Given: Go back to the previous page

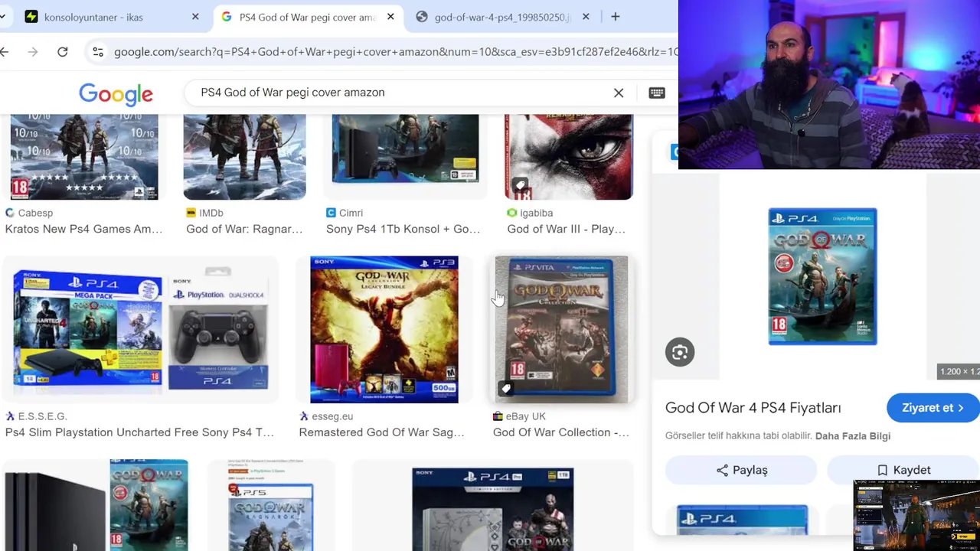Looking at the screenshot, I should tap(5, 52).
